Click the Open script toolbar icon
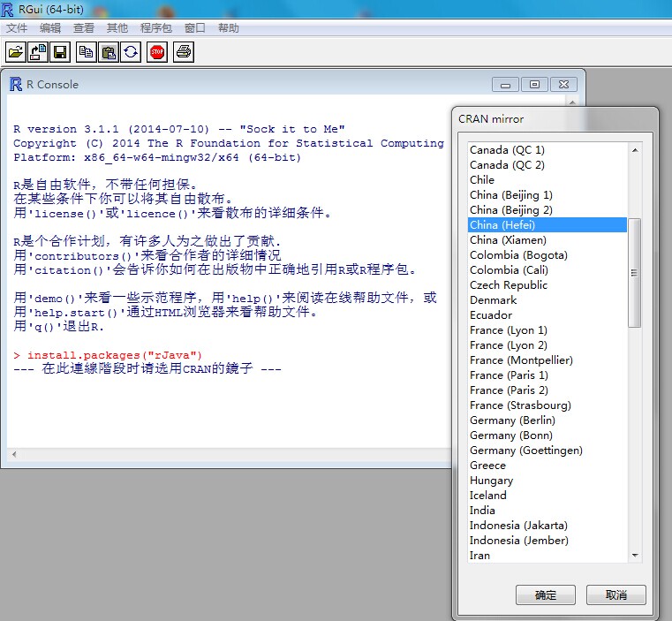 tap(16, 52)
